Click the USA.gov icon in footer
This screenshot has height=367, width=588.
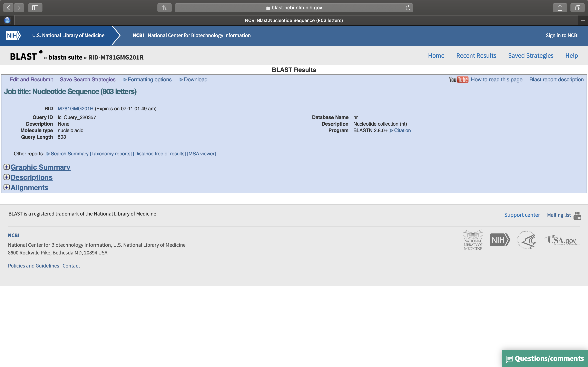(561, 240)
